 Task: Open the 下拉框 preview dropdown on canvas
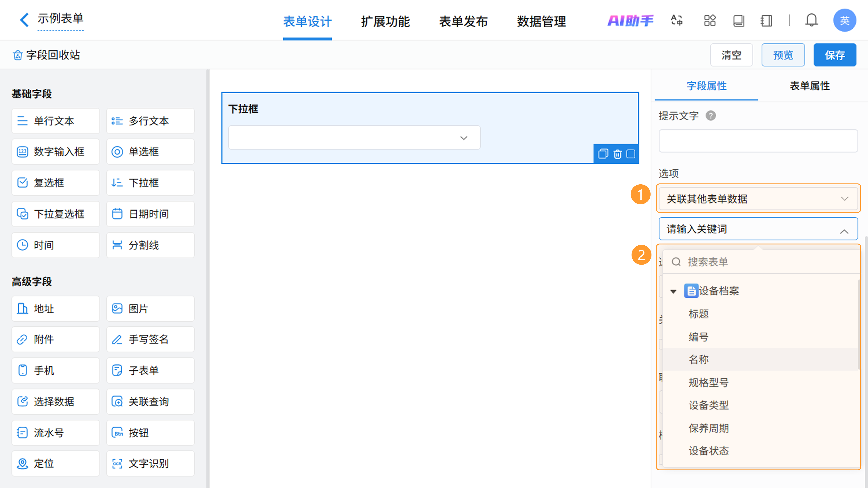(354, 138)
